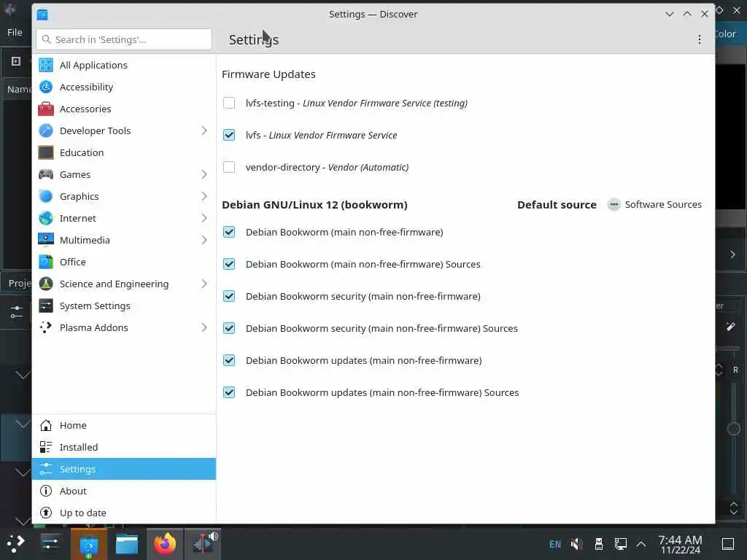Open All Applications category icon

click(46, 65)
